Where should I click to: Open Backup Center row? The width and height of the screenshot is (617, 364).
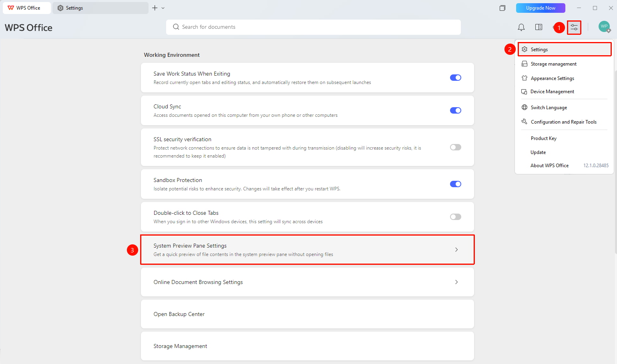click(307, 314)
